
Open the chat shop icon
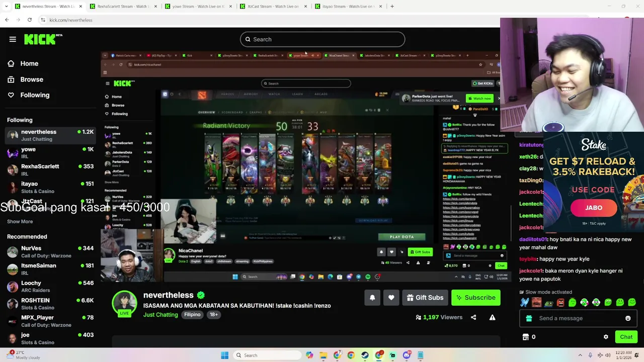click(526, 337)
